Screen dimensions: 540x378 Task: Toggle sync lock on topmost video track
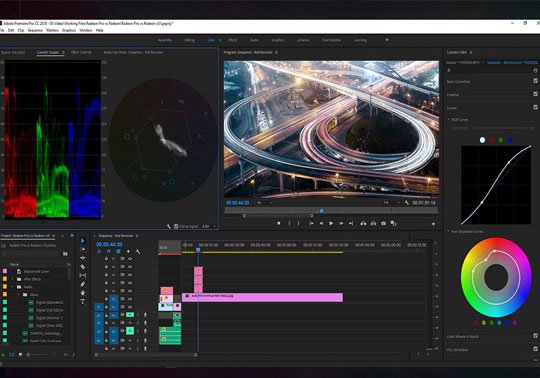(x=122, y=258)
